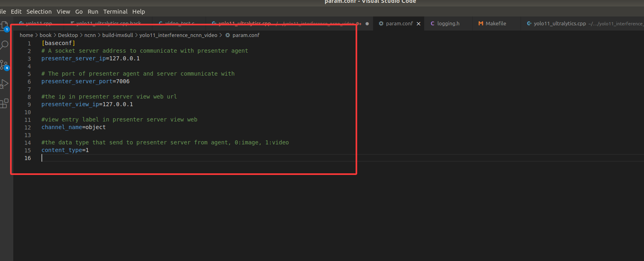Click the comment about socket server address
The height and width of the screenshot is (261, 644).
(x=145, y=51)
